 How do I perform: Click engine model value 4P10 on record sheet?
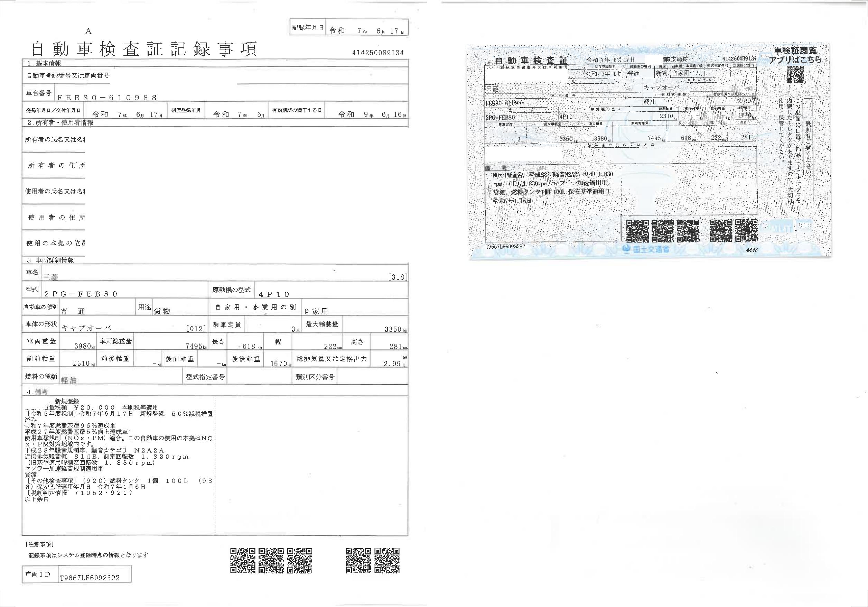tap(274, 294)
